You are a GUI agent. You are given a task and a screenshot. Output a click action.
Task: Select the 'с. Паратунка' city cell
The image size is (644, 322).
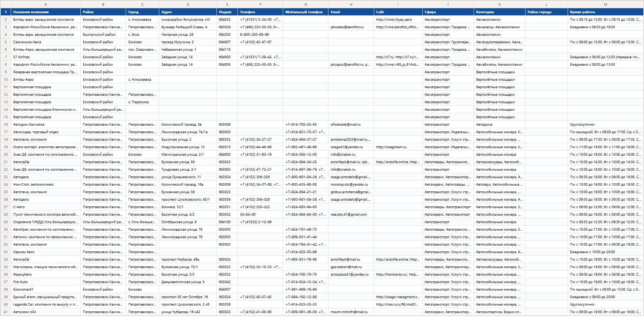point(142,102)
